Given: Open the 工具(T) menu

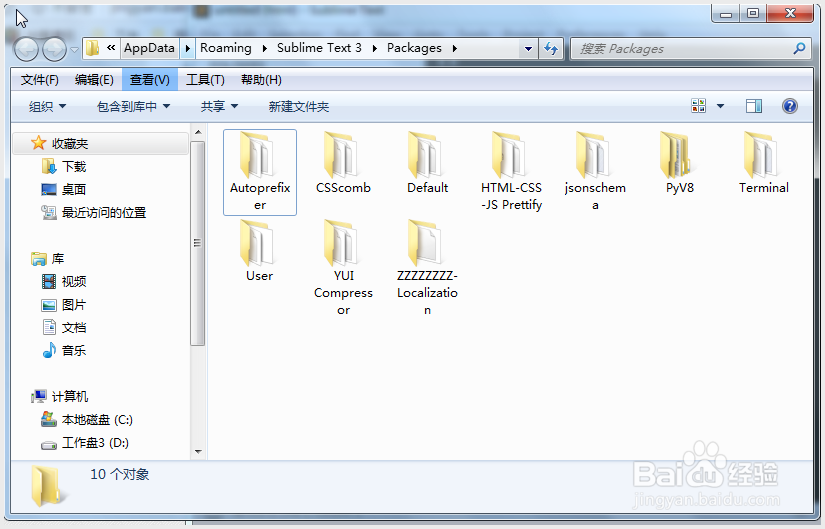Looking at the screenshot, I should click(x=205, y=79).
